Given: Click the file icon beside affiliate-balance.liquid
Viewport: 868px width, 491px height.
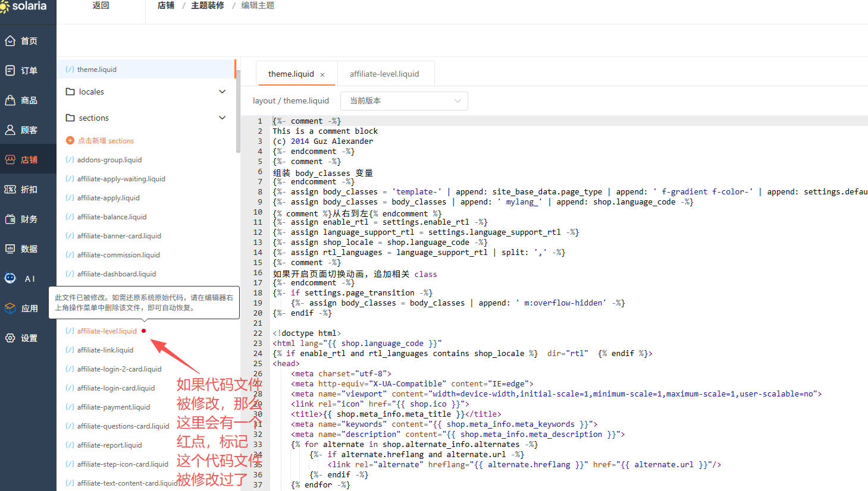Looking at the screenshot, I should [70, 217].
